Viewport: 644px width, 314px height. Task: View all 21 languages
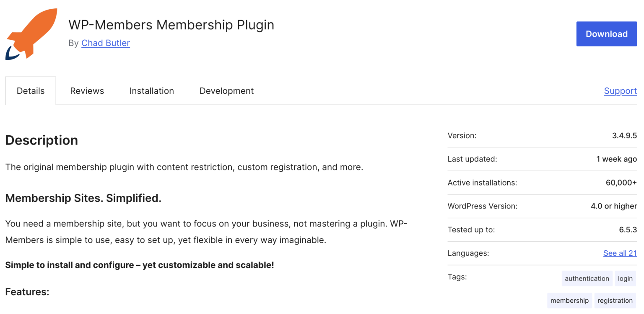620,253
